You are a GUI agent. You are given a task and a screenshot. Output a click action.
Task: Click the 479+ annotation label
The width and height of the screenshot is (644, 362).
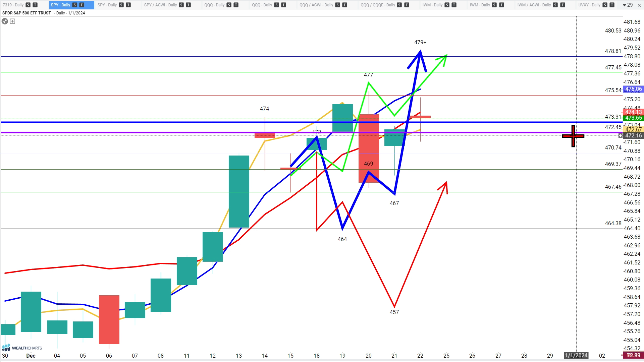[420, 42]
